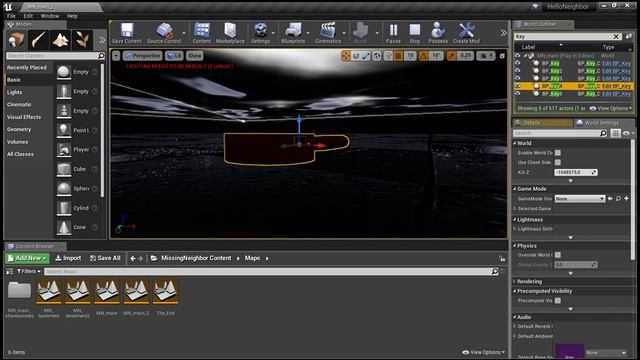Stop the play-in-editor session
640x360 pixels.
(415, 33)
